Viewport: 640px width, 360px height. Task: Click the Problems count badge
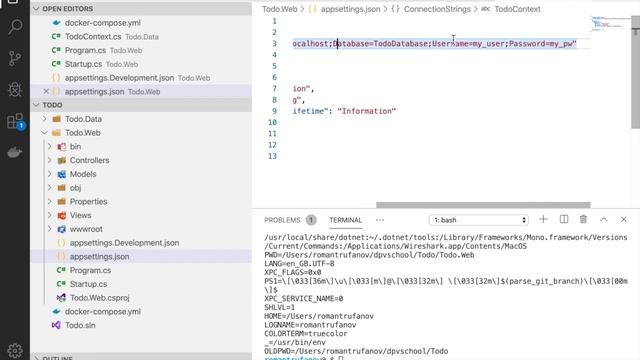tap(311, 220)
